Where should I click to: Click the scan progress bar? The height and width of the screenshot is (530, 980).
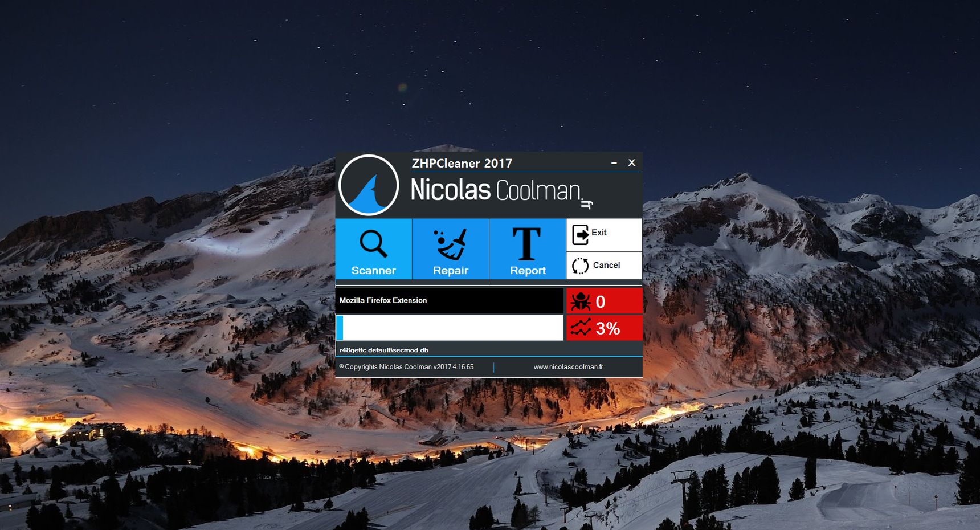[x=450, y=328]
